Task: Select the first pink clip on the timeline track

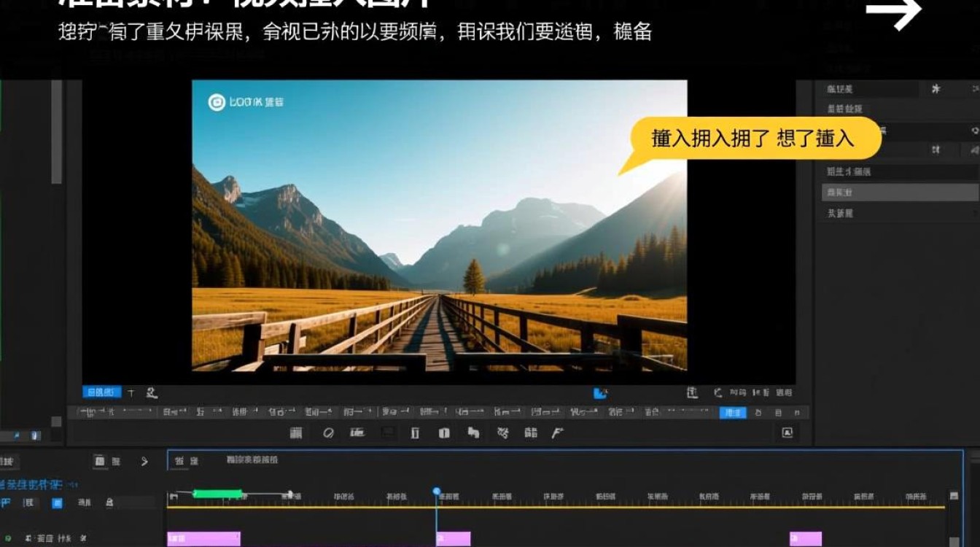Action: [x=203, y=539]
